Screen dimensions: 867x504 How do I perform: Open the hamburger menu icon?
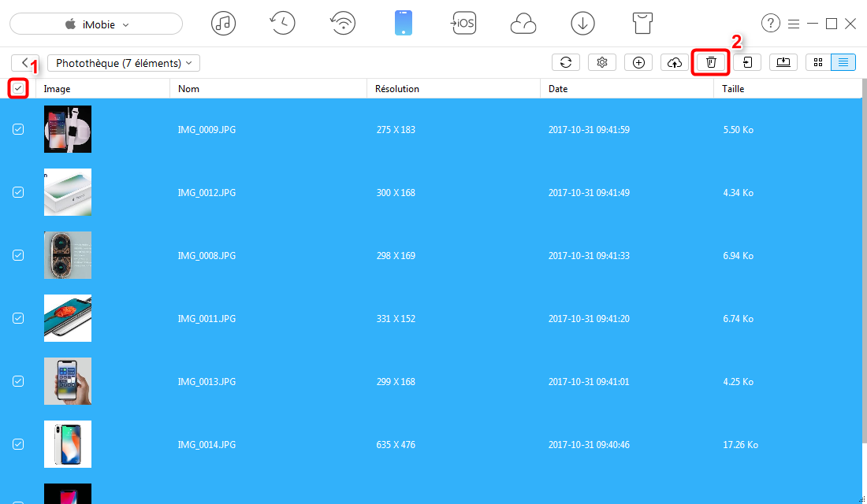click(794, 24)
